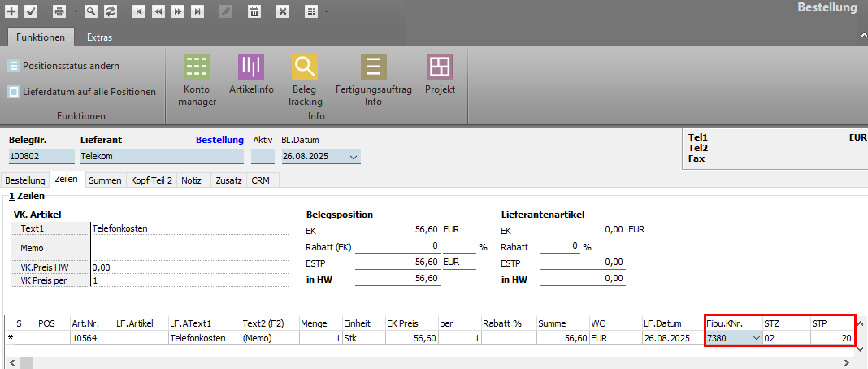Open the grid icon dropdown arrow
This screenshot has height=369, width=868.
326,11
